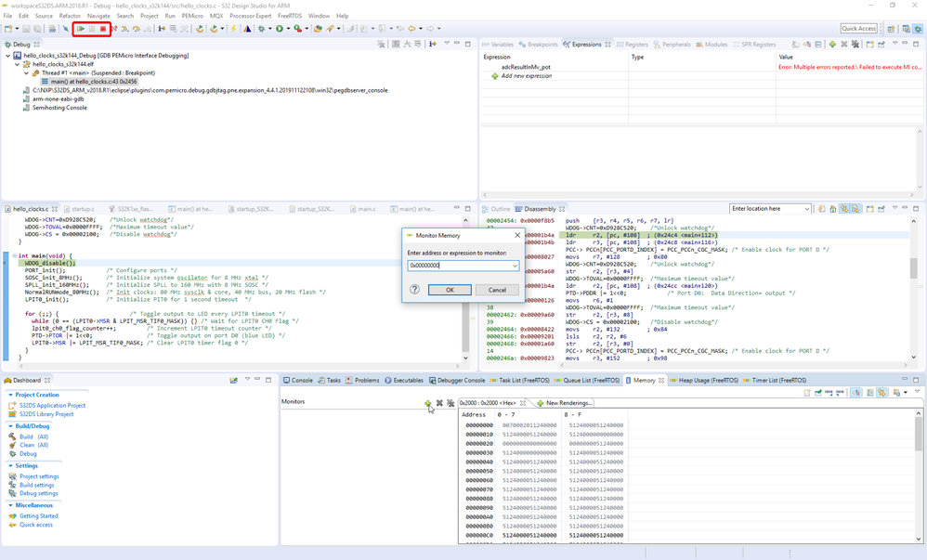The height and width of the screenshot is (560, 927).
Task: Collapse Thread #1 main node
Action: coord(27,73)
